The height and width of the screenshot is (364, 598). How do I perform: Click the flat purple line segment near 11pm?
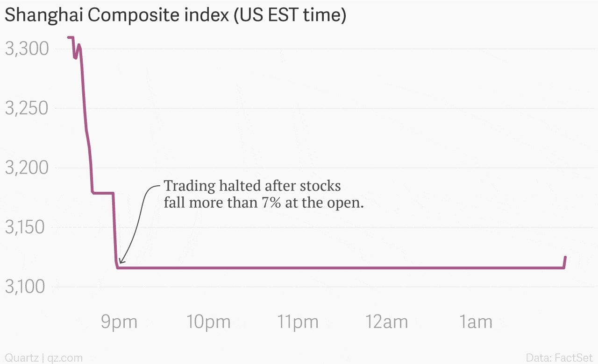(x=298, y=268)
